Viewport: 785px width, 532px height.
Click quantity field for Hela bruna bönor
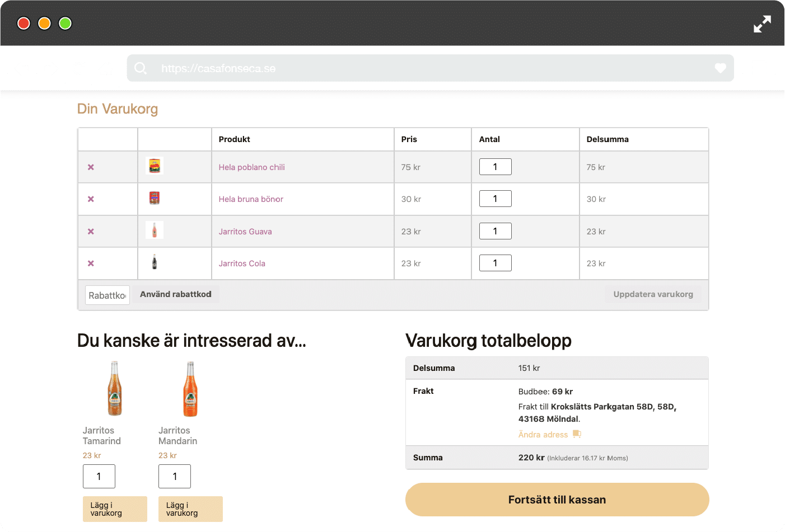(x=496, y=199)
